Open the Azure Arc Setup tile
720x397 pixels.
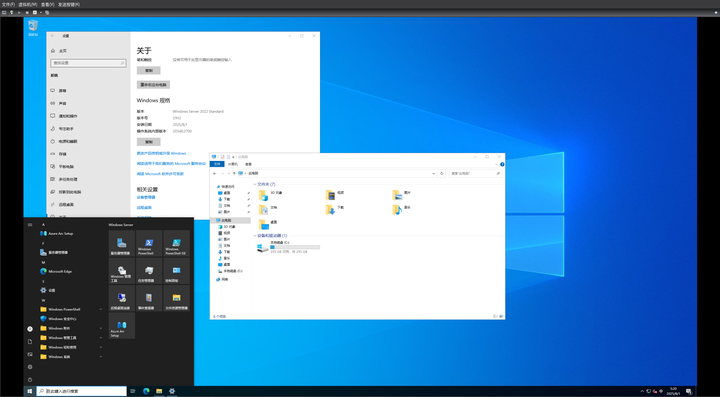(122, 326)
